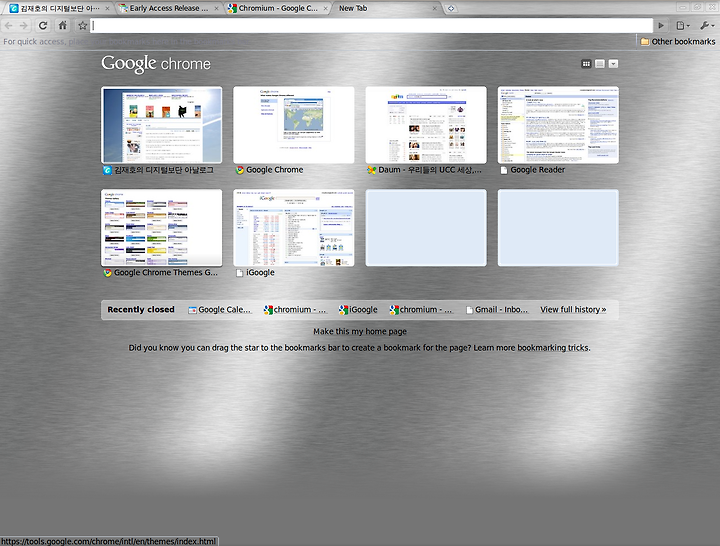Click the Forward navigation arrow
Screen dimensions: 720x546
[24, 26]
